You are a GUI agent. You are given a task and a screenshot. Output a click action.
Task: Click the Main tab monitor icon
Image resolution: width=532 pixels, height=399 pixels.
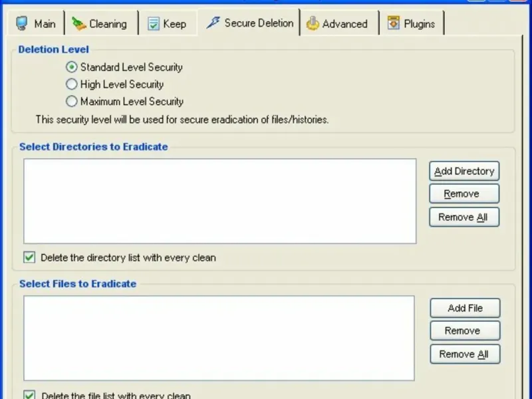pos(22,24)
